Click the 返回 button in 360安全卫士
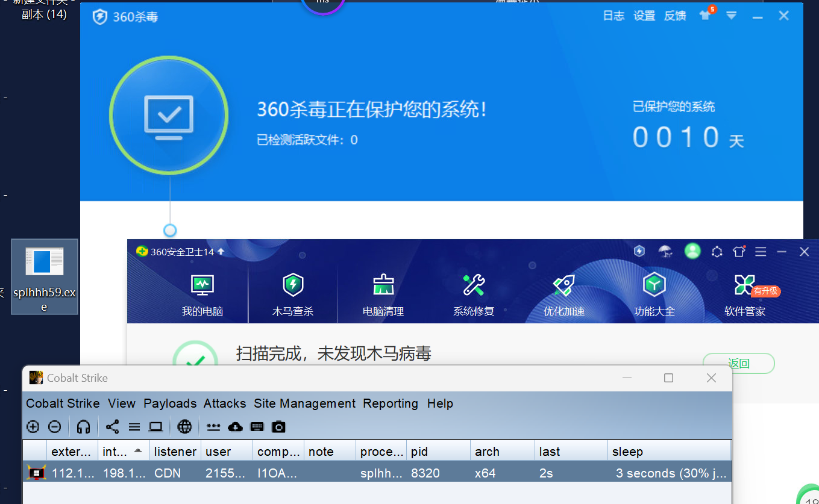Image resolution: width=819 pixels, height=504 pixels. click(x=739, y=363)
